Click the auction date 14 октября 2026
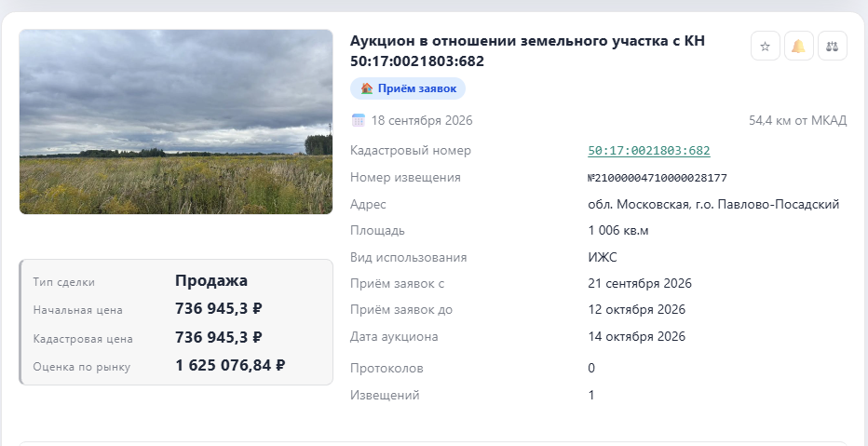This screenshot has height=446, width=868. point(637,336)
